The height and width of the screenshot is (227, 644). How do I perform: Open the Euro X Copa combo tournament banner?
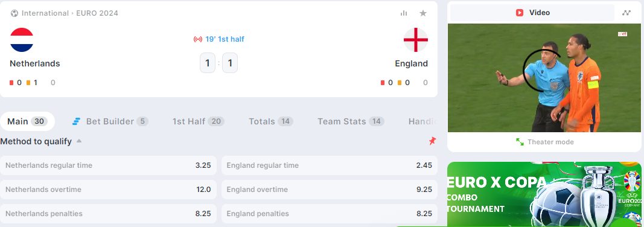point(544,194)
